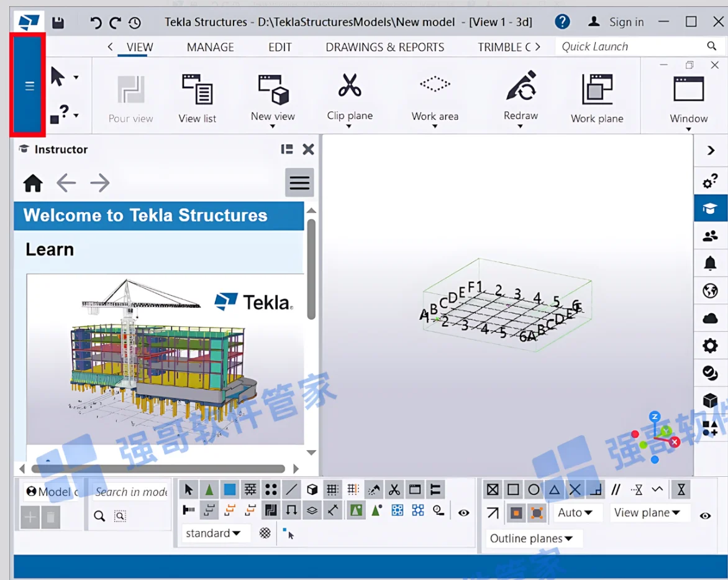Toggle snapping toolbar eye visibility icon
728x580 pixels.
click(705, 516)
